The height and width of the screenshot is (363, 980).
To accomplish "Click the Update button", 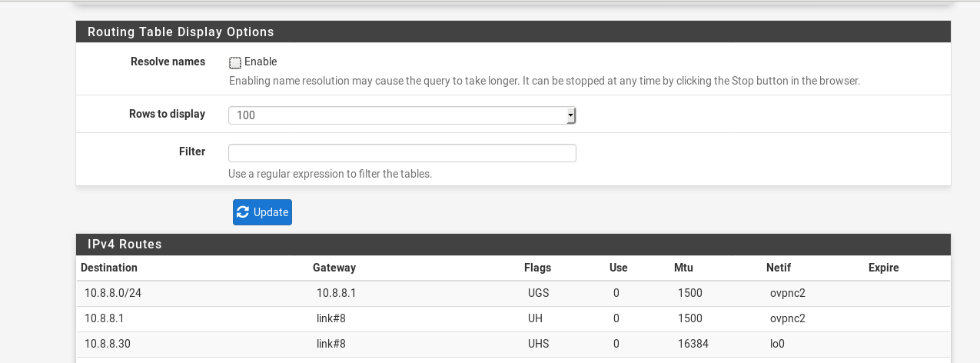I will (x=262, y=212).
